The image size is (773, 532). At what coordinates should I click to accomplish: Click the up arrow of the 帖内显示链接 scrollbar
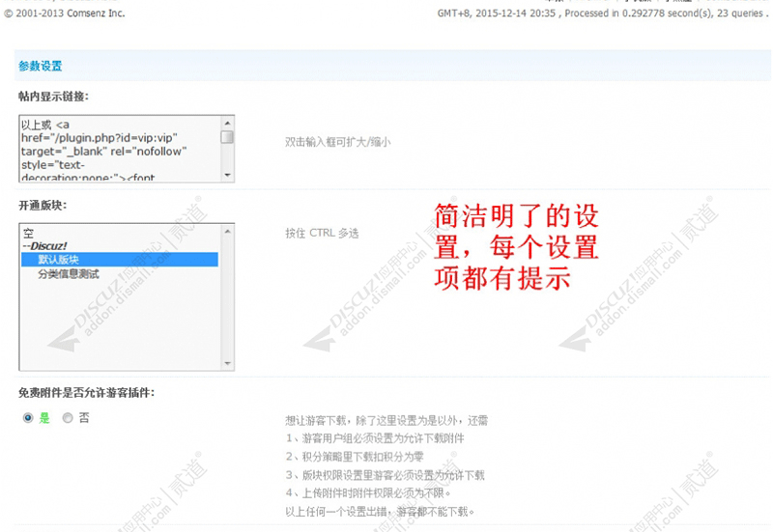[x=227, y=124]
